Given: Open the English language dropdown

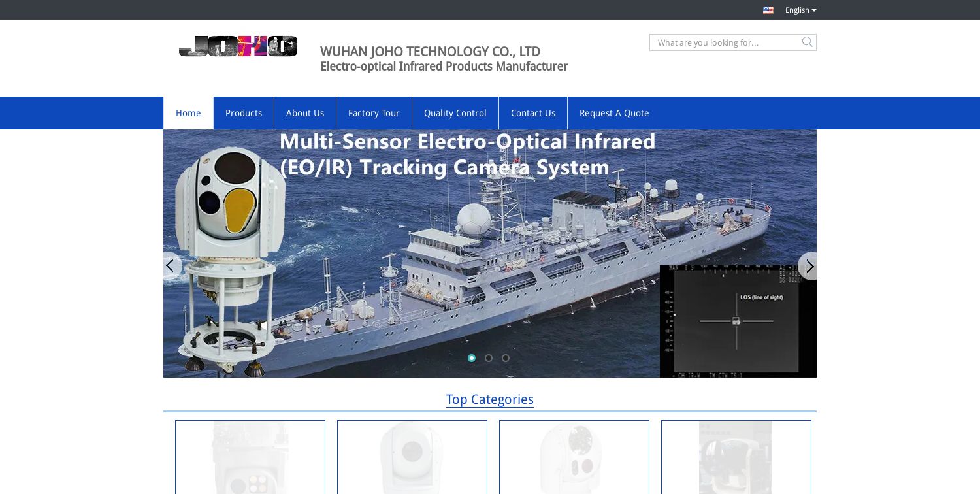Looking at the screenshot, I should [x=800, y=10].
